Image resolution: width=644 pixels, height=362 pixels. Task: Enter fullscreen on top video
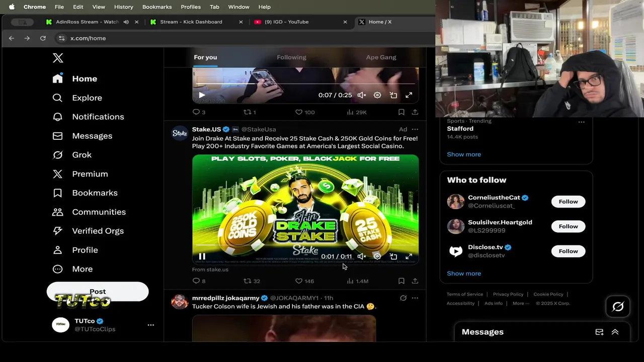(x=409, y=95)
